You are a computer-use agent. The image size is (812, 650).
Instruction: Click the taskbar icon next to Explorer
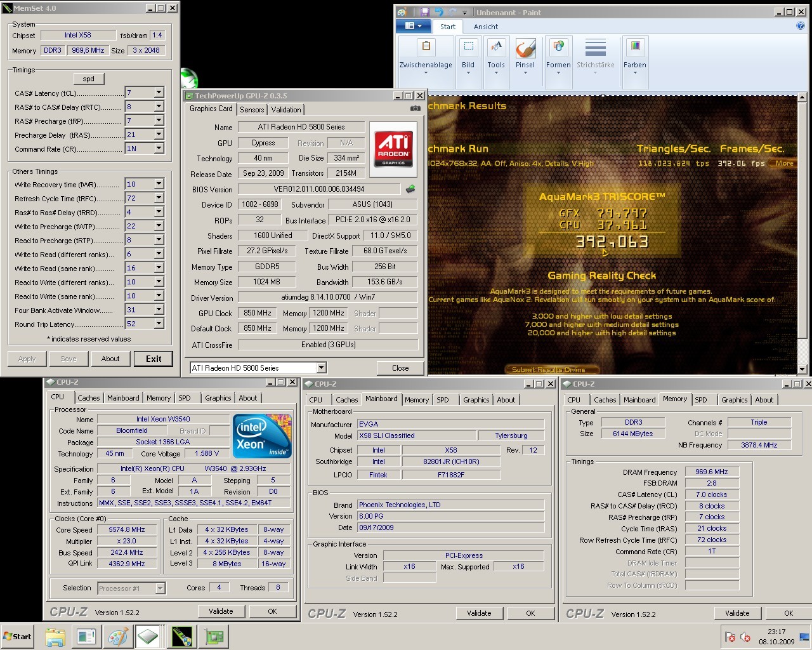point(86,637)
